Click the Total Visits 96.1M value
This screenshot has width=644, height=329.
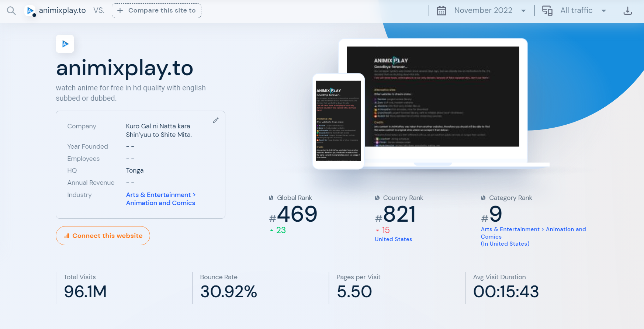coord(85,292)
